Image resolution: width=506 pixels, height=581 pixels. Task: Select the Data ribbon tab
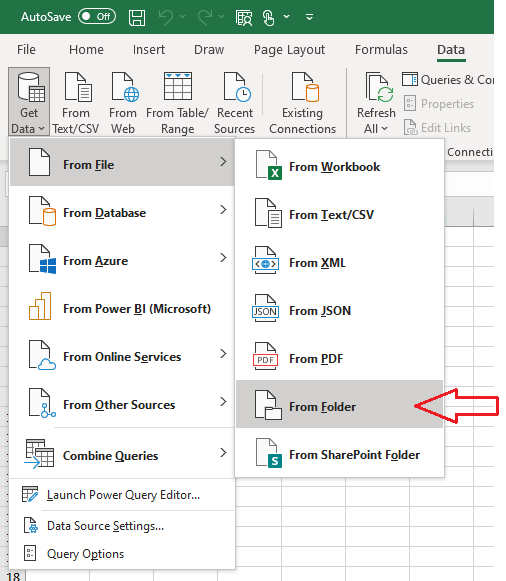coord(451,50)
